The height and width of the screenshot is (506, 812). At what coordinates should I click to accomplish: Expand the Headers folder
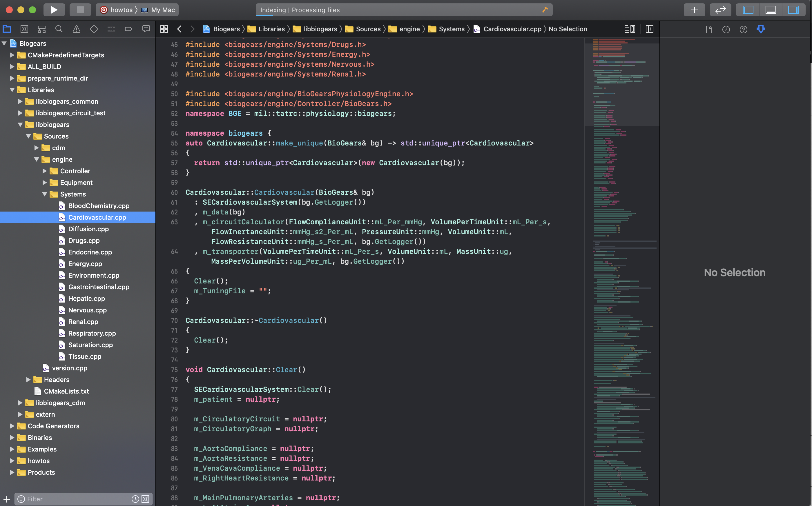(28, 380)
